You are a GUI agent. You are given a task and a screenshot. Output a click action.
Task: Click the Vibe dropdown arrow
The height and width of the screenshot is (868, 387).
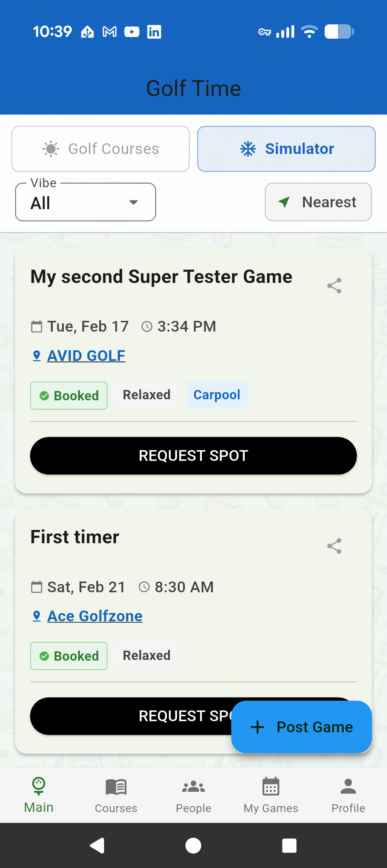134,203
